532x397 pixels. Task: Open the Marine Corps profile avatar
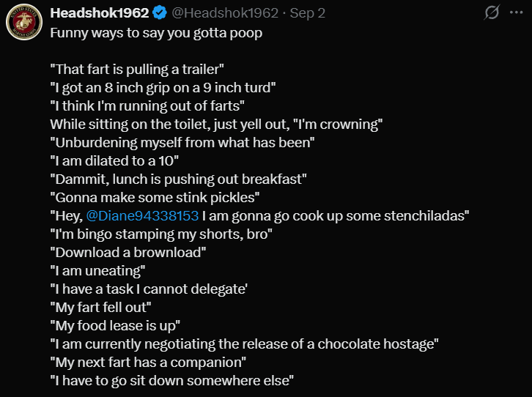tap(24, 22)
